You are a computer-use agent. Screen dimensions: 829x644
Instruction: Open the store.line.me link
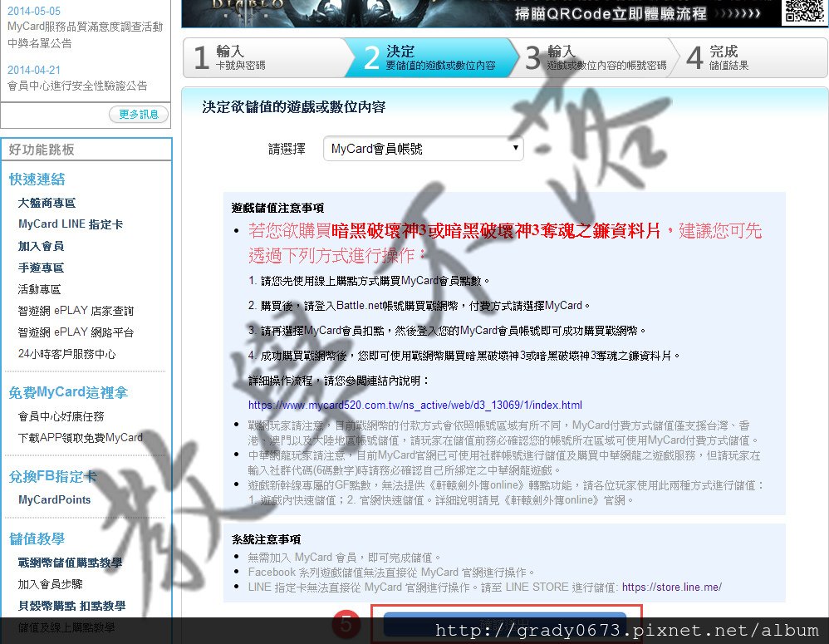pos(671,587)
